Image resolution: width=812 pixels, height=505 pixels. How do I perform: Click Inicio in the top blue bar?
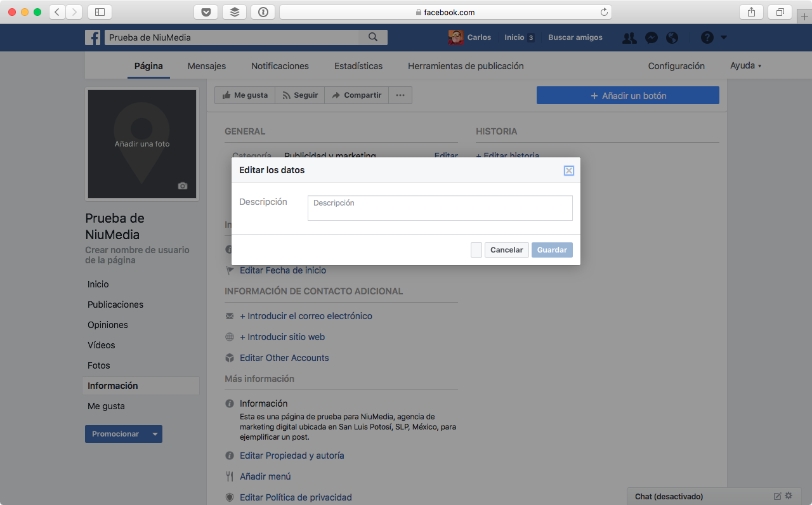(514, 37)
